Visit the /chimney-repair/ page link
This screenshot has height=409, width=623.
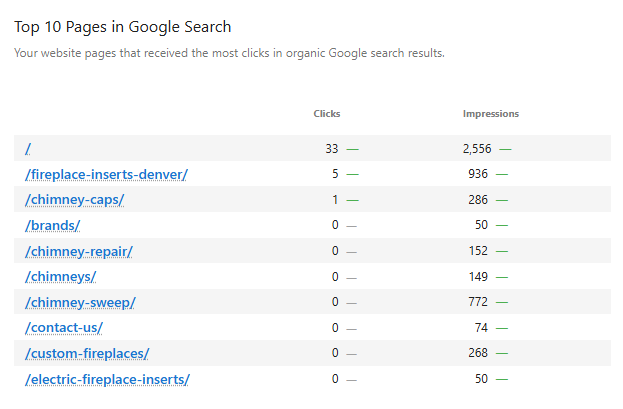(x=78, y=251)
